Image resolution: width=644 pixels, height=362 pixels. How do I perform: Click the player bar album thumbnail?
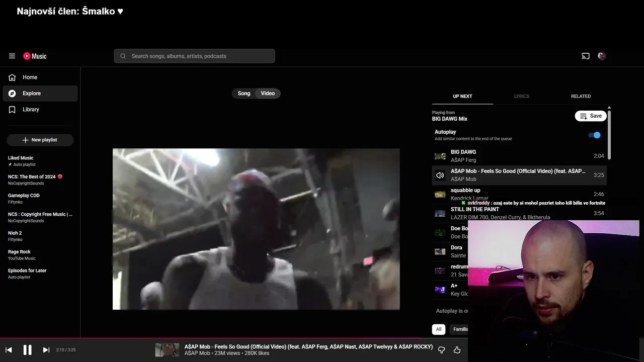(167, 350)
